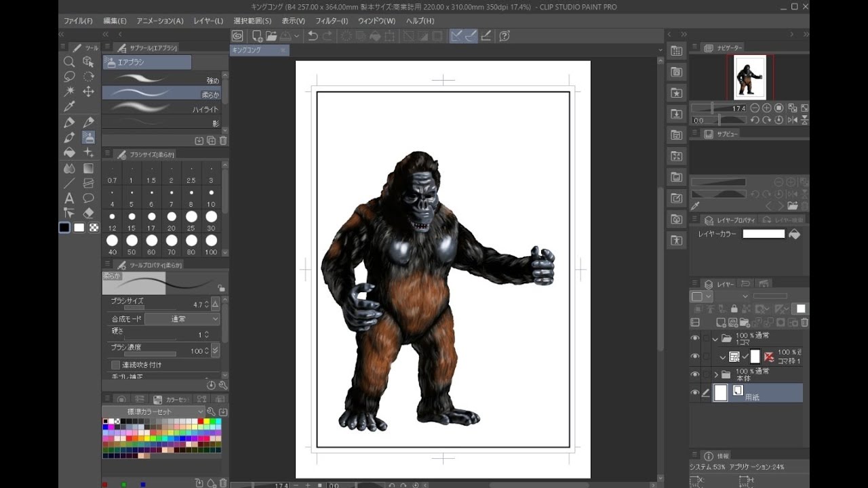Viewport: 868px width, 488px height.
Task: Select the Airbrush tool in tool palette
Action: pos(88,138)
